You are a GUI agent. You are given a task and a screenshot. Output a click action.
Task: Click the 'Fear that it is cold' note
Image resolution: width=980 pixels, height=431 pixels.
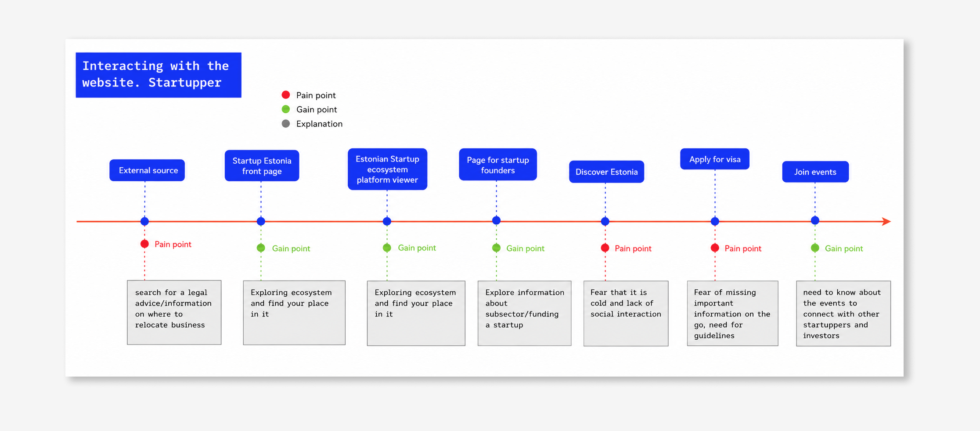click(x=626, y=313)
